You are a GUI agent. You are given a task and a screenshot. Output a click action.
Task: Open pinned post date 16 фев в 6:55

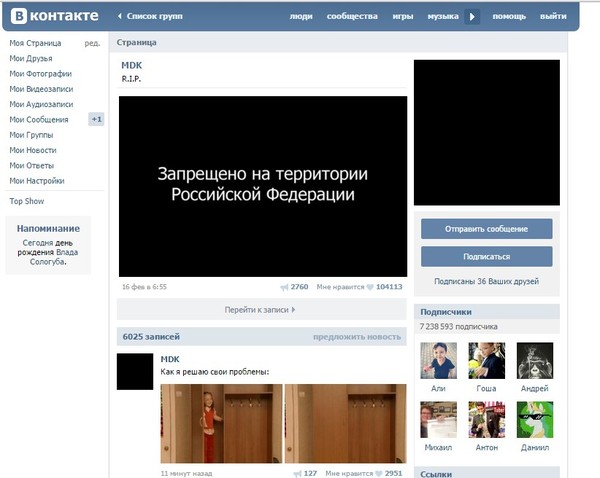tap(144, 287)
